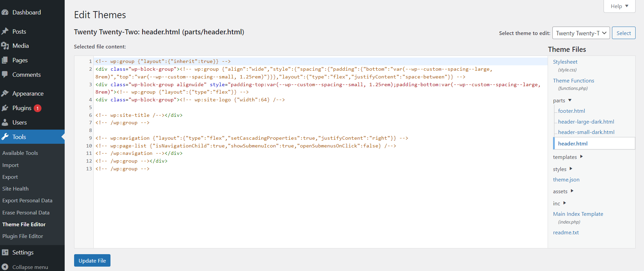Click line number 5 in gutter
644x271 pixels.
click(90, 107)
